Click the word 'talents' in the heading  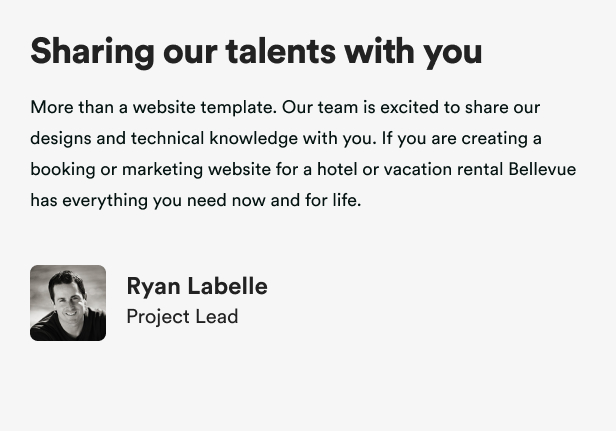pyautogui.click(x=280, y=51)
